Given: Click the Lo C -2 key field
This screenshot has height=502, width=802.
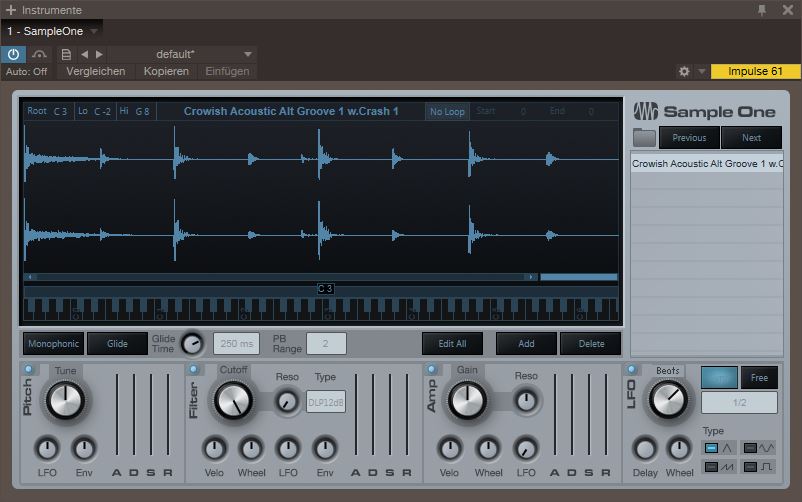Looking at the screenshot, I should tap(95, 111).
